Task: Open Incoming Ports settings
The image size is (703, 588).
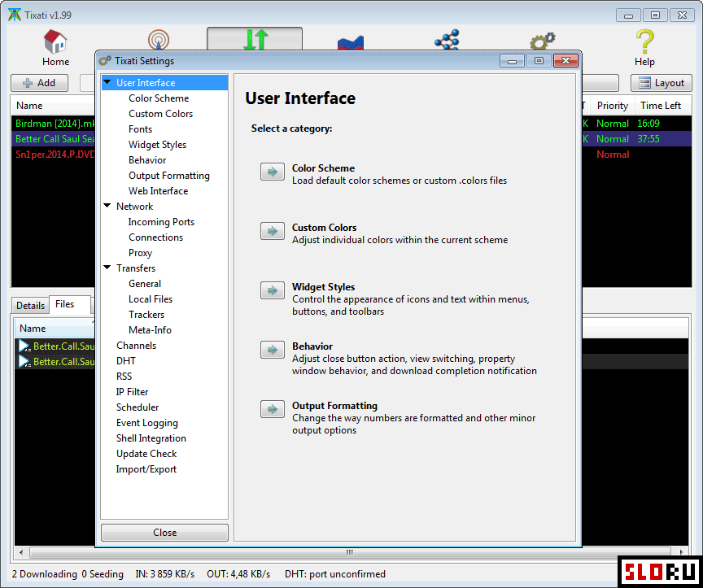Action: 161,222
